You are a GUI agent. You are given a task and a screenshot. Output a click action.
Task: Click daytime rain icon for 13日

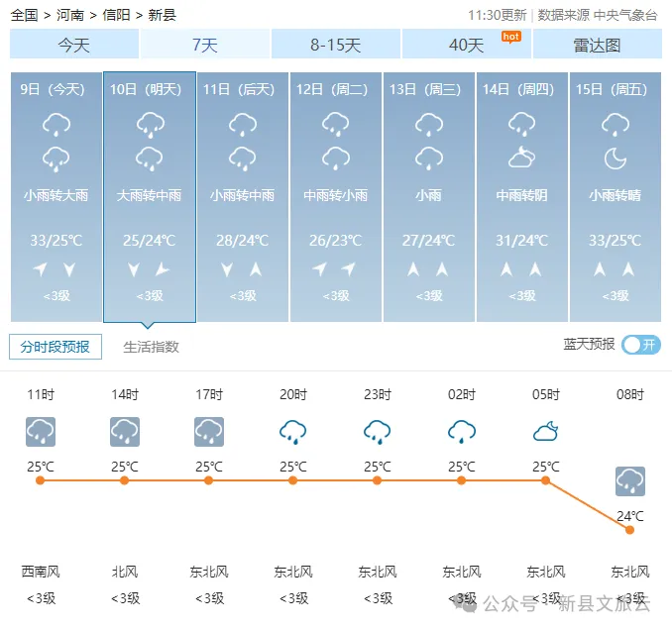[429, 125]
